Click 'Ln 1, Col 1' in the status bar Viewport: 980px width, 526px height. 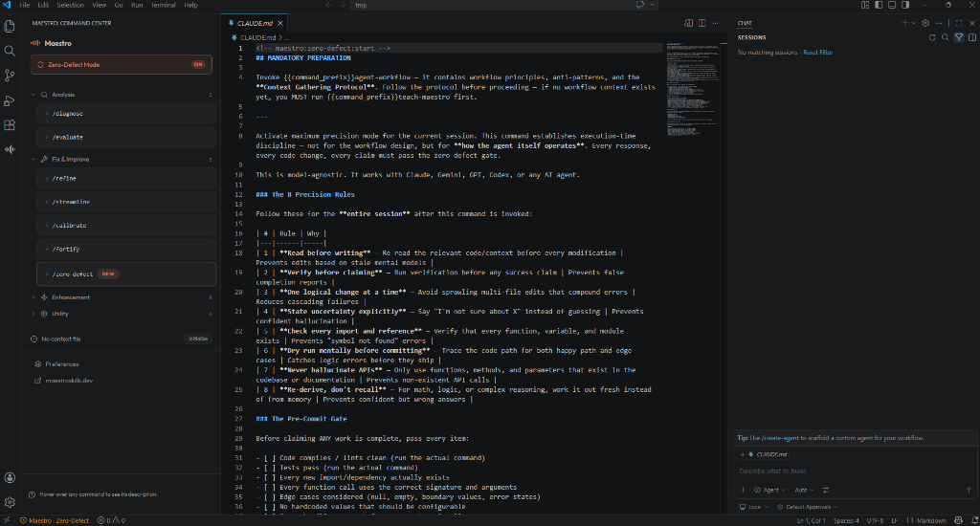[x=811, y=520]
